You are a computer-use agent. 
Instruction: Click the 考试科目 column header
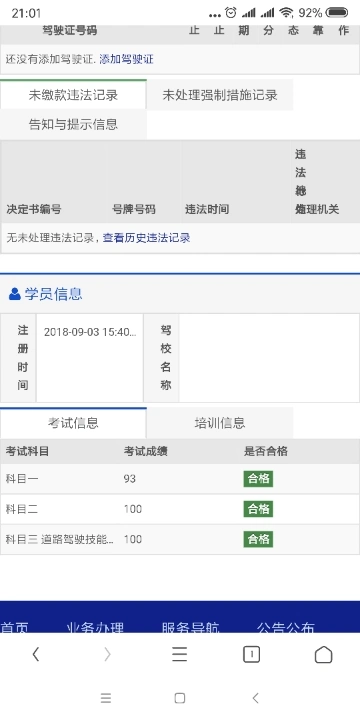coord(27,451)
